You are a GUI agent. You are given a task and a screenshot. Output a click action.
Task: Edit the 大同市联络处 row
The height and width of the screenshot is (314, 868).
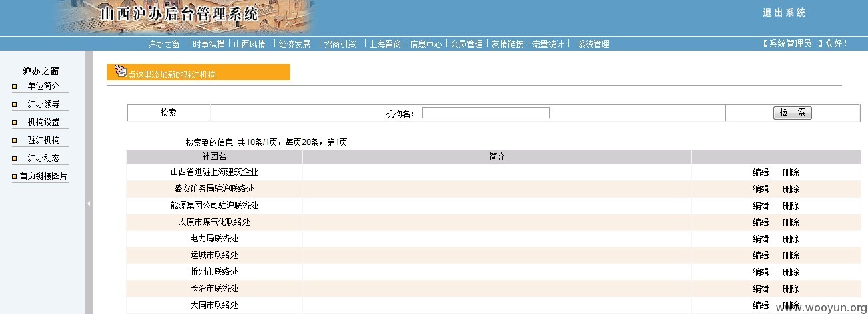pos(761,305)
